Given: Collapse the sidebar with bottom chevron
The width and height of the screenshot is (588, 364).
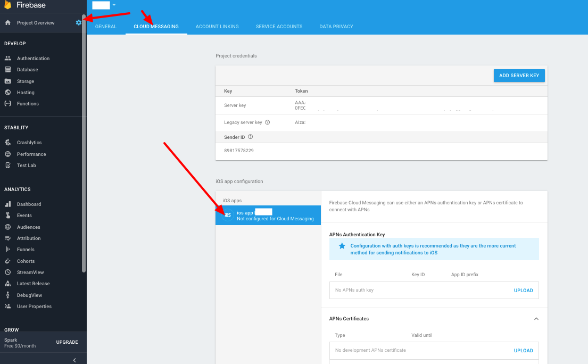Looking at the screenshot, I should tap(74, 360).
